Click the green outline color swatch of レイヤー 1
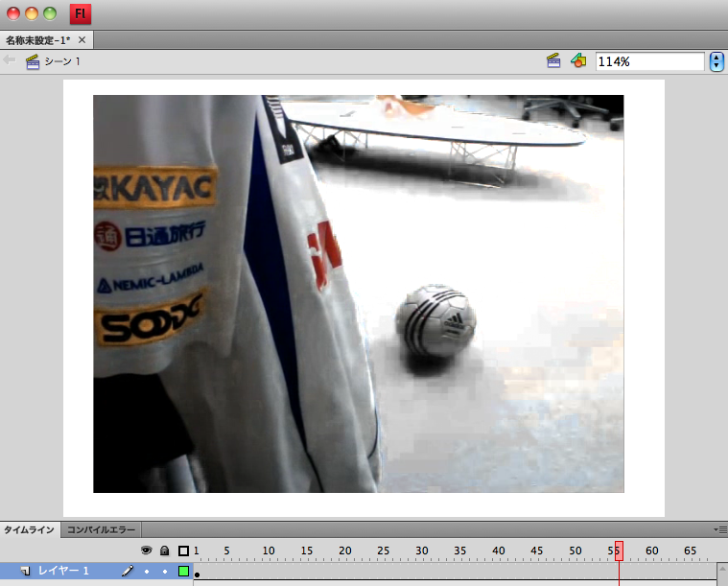 pyautogui.click(x=183, y=572)
